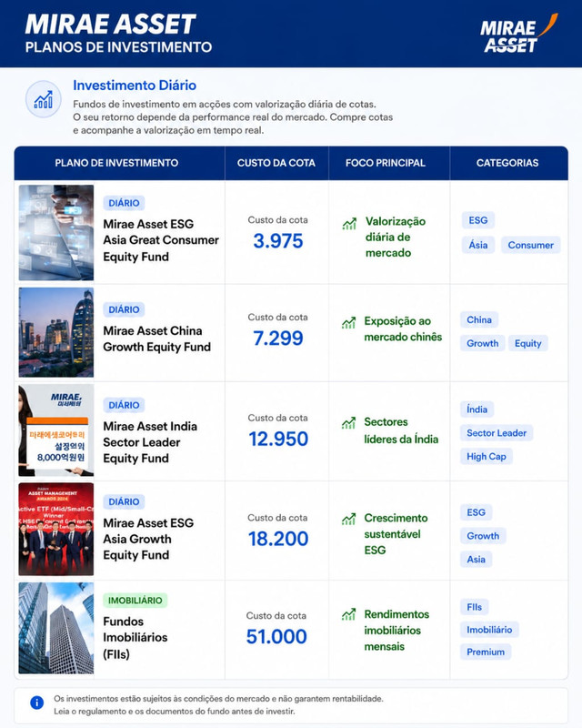The image size is (582, 728).
Task: Click the cota price 3.975
Action: coord(278,241)
